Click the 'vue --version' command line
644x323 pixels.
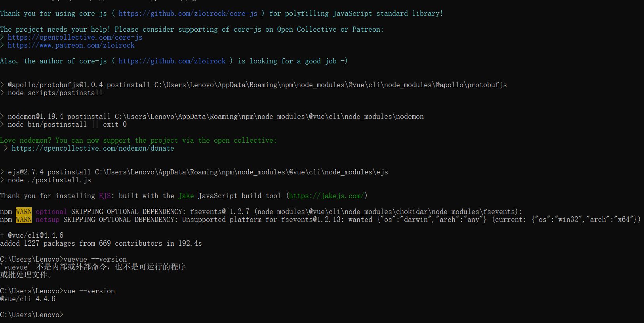pyautogui.click(x=57, y=291)
